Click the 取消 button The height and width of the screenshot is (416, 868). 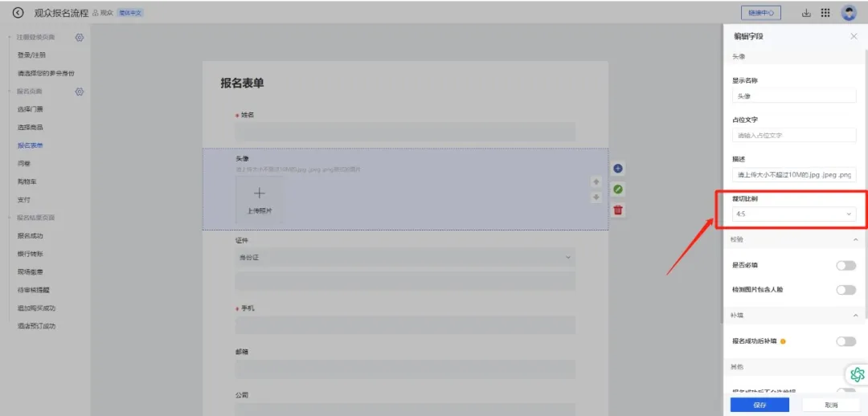point(831,405)
